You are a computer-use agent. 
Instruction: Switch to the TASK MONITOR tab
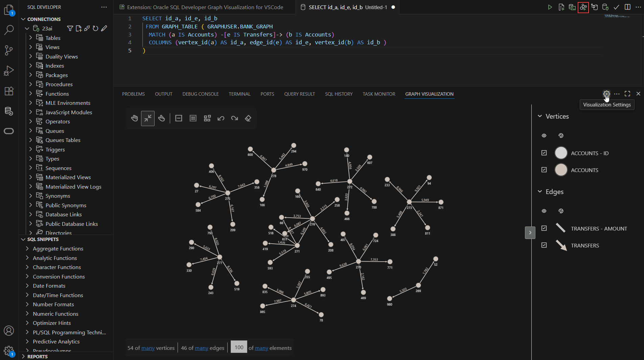pyautogui.click(x=379, y=94)
